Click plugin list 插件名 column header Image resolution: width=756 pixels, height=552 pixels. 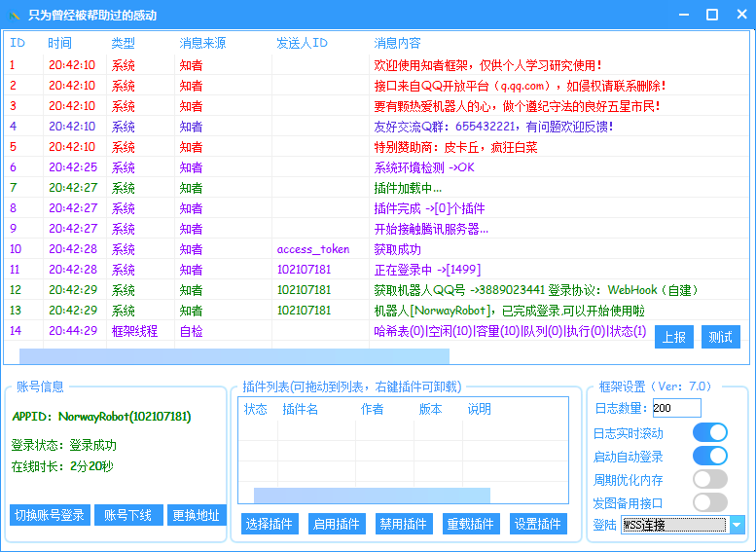300,409
